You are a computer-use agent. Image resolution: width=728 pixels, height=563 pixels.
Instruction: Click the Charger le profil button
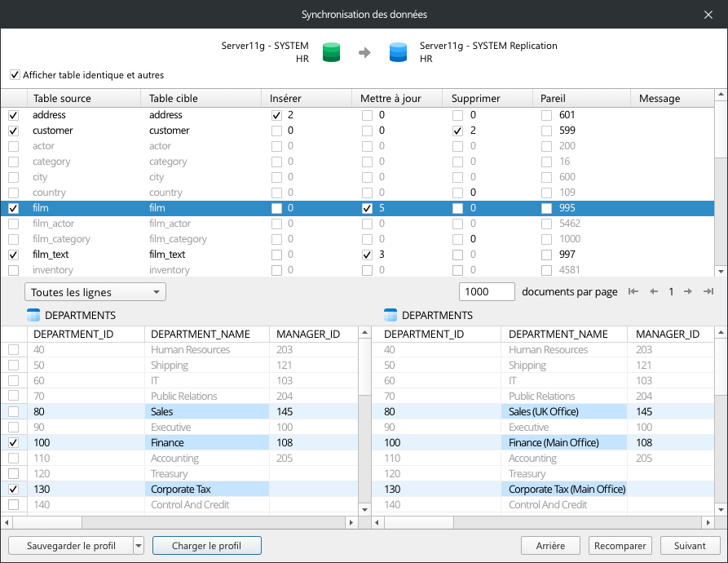pyautogui.click(x=206, y=545)
